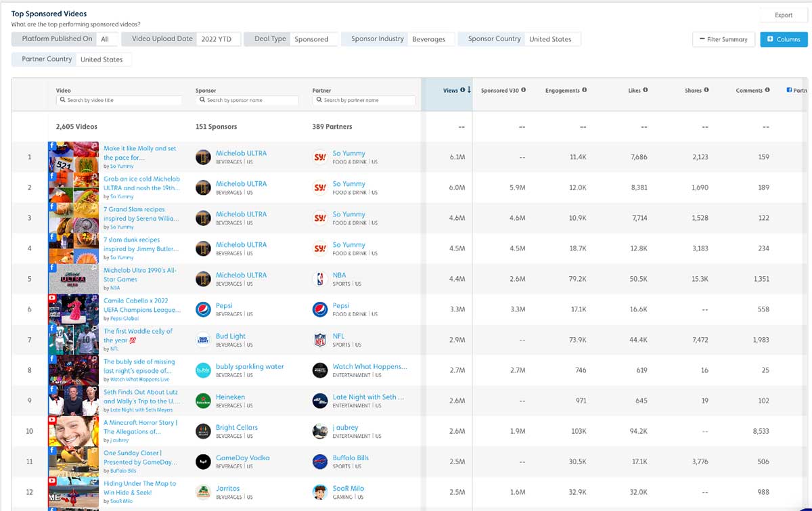Click the search by sponsor name field
812x511 pixels.
(248, 100)
